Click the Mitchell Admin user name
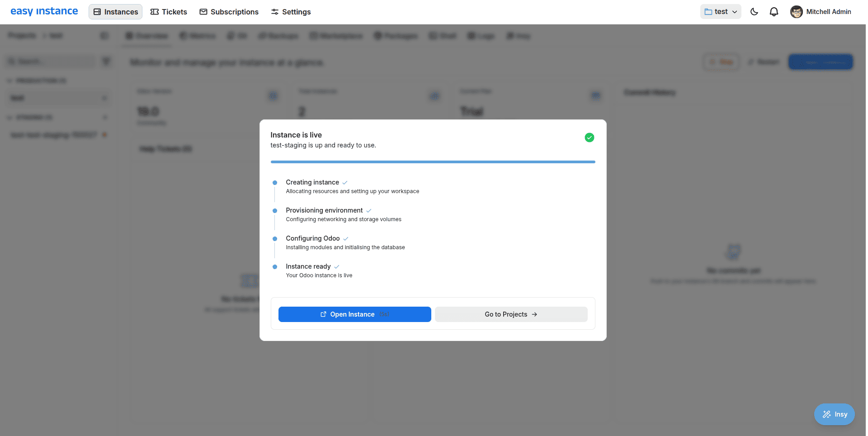Screen dimensions: 868x436 point(829,12)
